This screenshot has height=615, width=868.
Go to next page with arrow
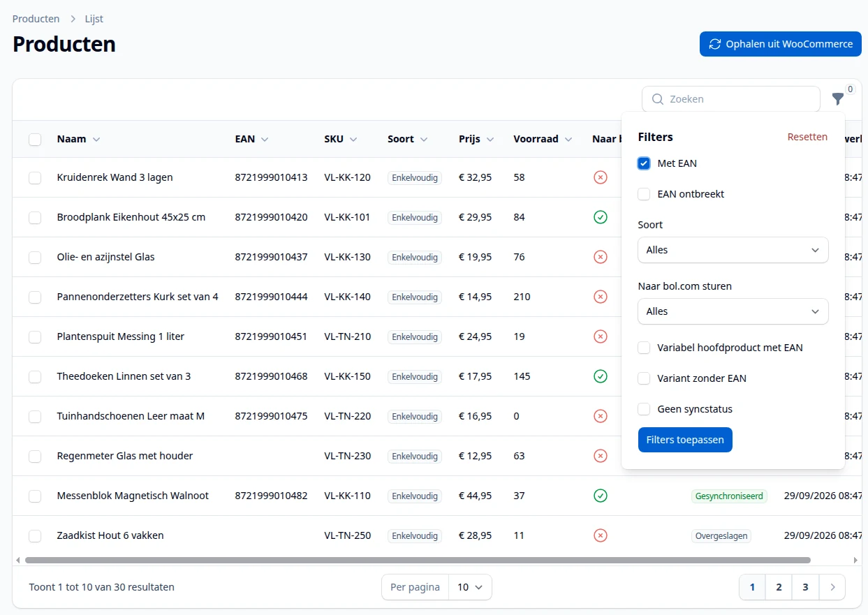pyautogui.click(x=832, y=587)
